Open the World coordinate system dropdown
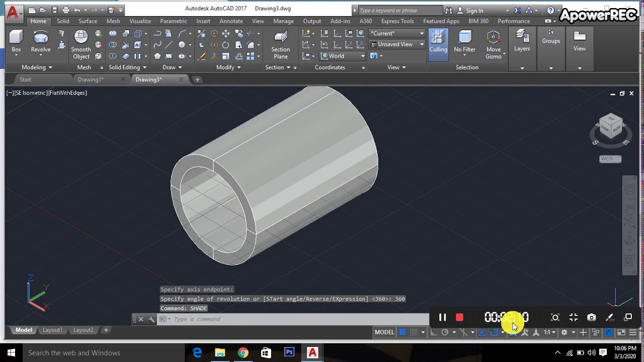Viewport: 644px width, 362px height. point(343,56)
